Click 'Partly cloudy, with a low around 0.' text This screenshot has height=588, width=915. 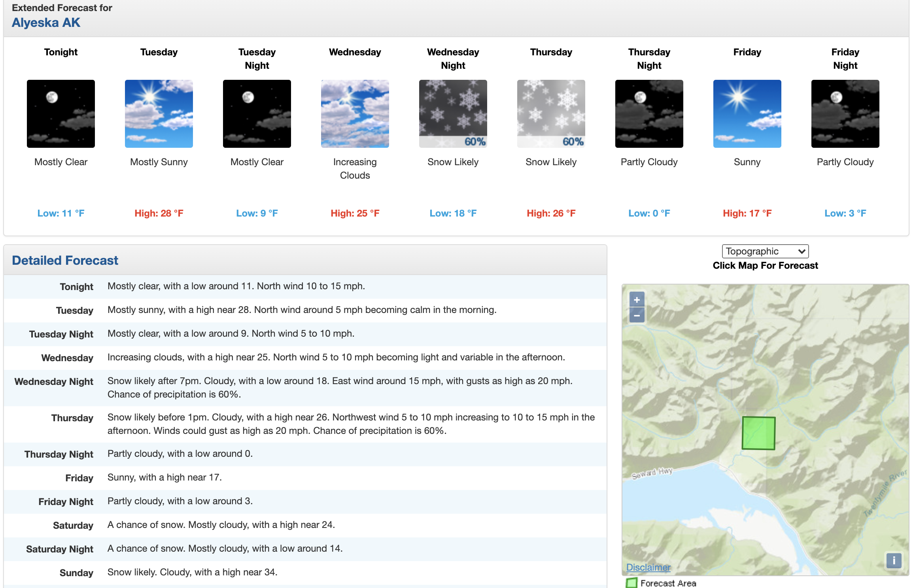[x=180, y=454]
